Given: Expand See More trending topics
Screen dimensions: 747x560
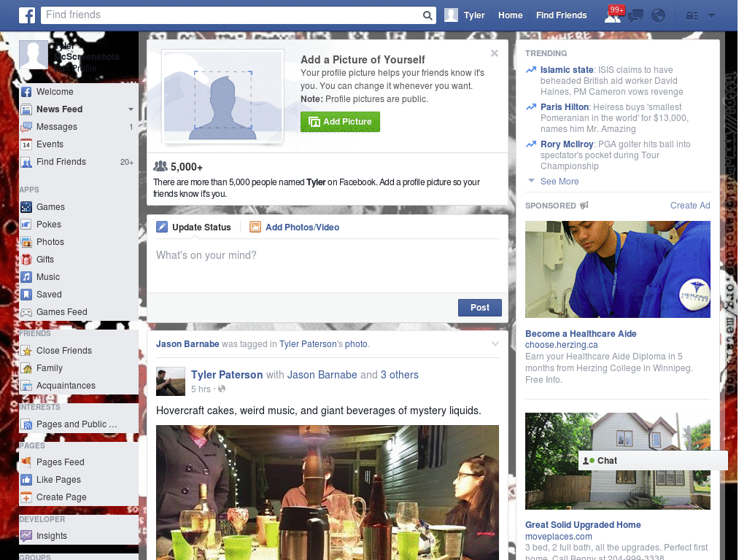Looking at the screenshot, I should click(x=560, y=182).
